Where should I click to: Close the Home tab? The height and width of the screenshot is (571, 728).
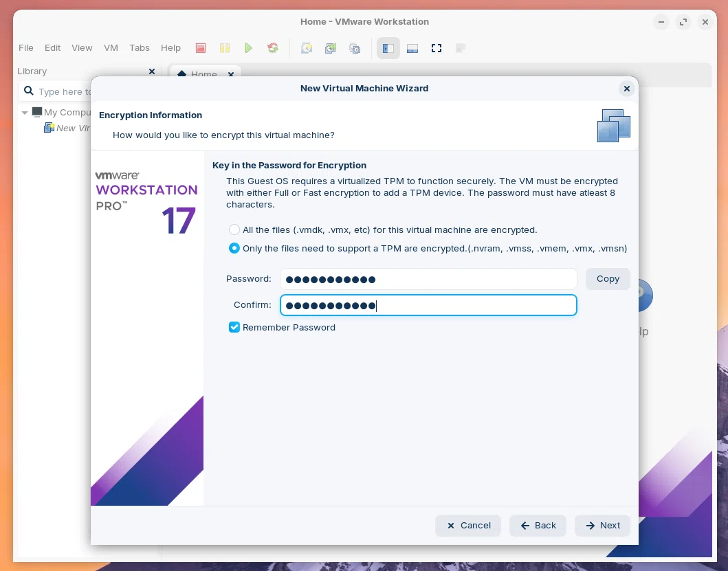(231, 74)
